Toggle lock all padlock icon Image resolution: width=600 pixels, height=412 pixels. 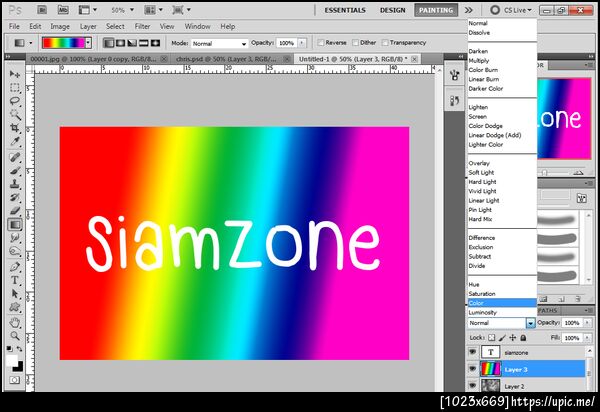[523, 338]
